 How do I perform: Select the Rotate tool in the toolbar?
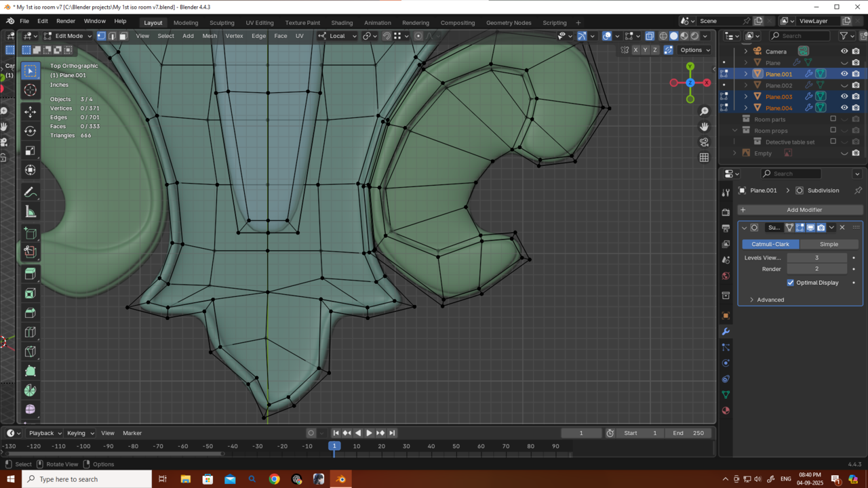30,131
